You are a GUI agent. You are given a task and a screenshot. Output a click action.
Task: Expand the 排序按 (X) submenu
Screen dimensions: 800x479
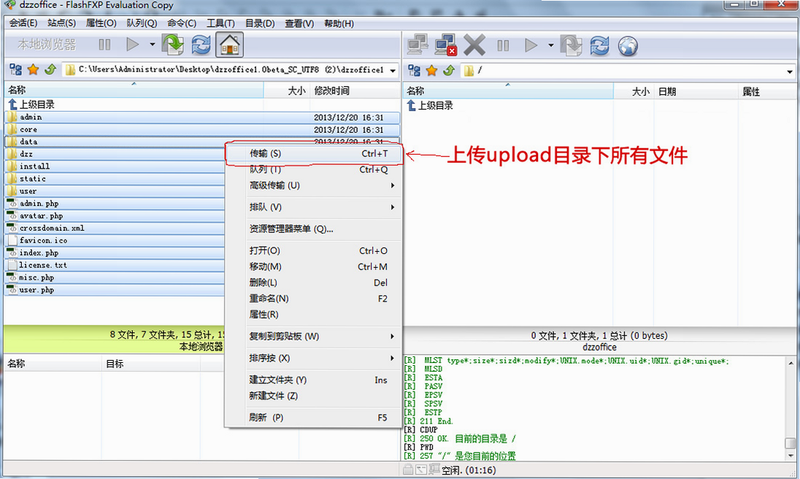coord(314,358)
